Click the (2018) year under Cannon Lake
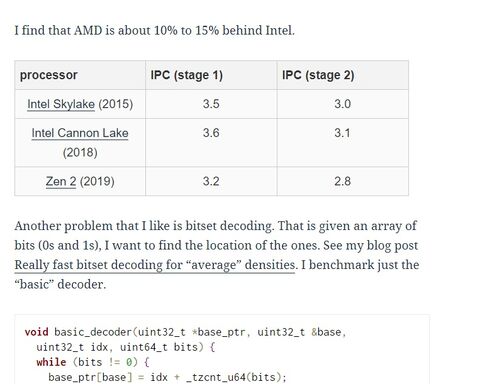The image size is (480, 384). [x=80, y=153]
